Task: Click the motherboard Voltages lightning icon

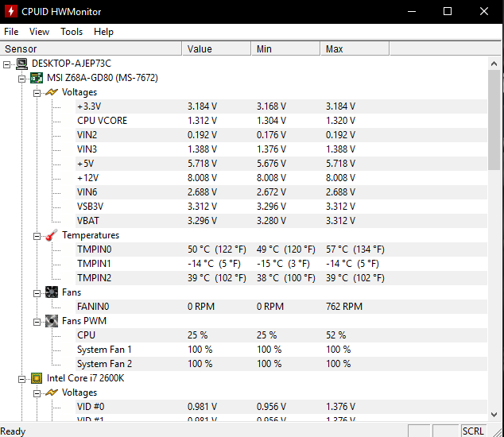Action: [x=52, y=92]
